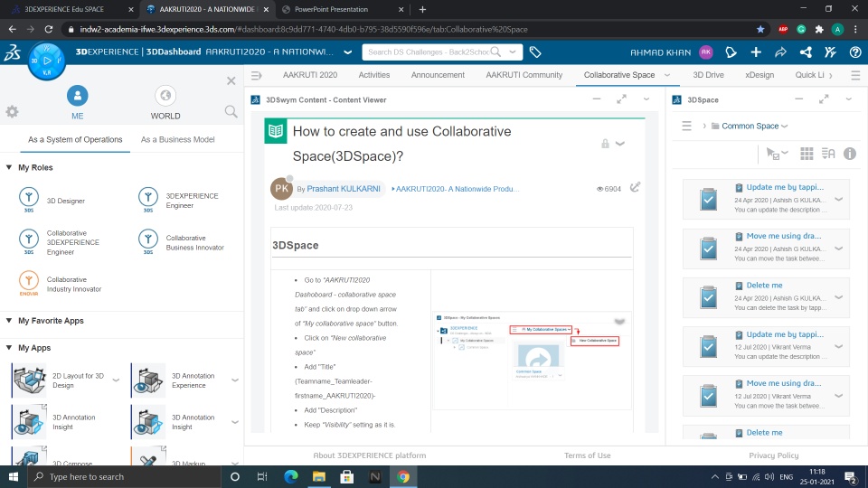
Task: Open the Collaborative Space tab dropdown
Action: coord(667,75)
